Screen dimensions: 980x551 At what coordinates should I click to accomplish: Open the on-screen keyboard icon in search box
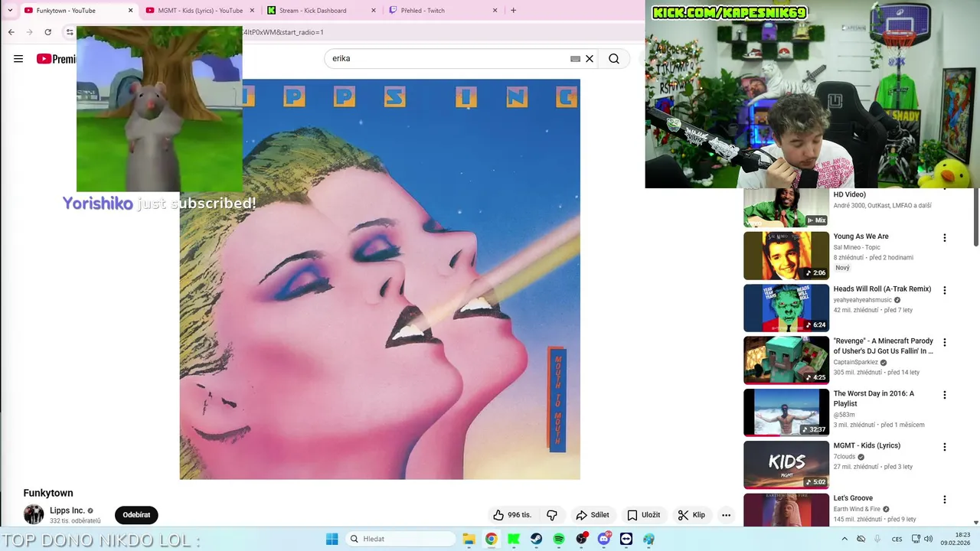575,59
